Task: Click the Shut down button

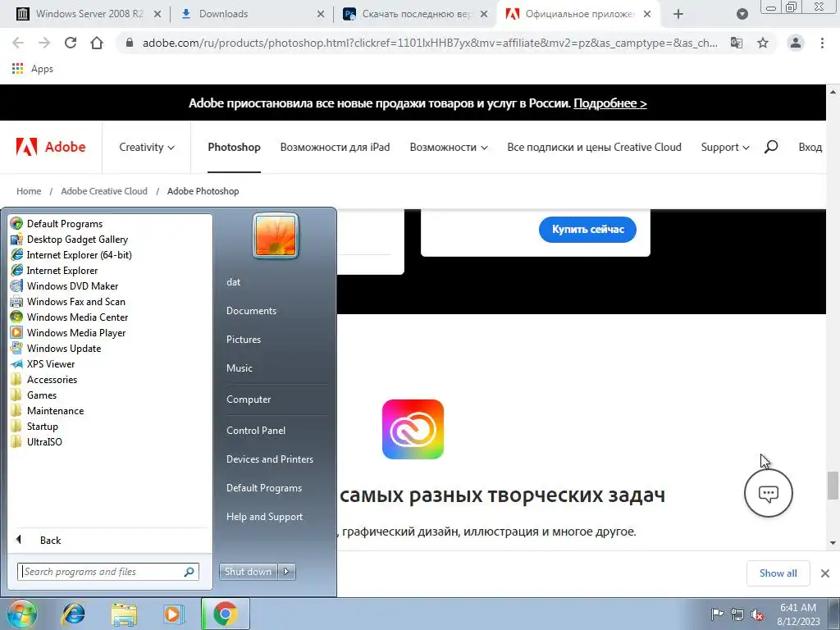Action: (248, 572)
